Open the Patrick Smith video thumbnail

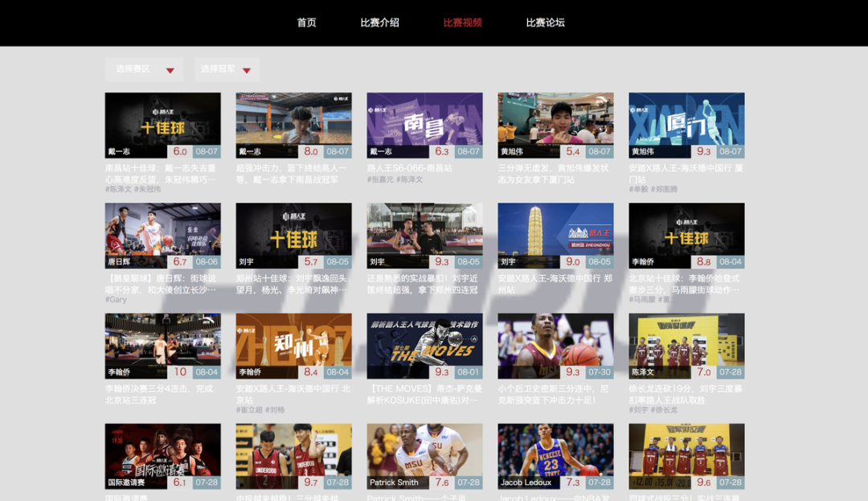(x=424, y=456)
